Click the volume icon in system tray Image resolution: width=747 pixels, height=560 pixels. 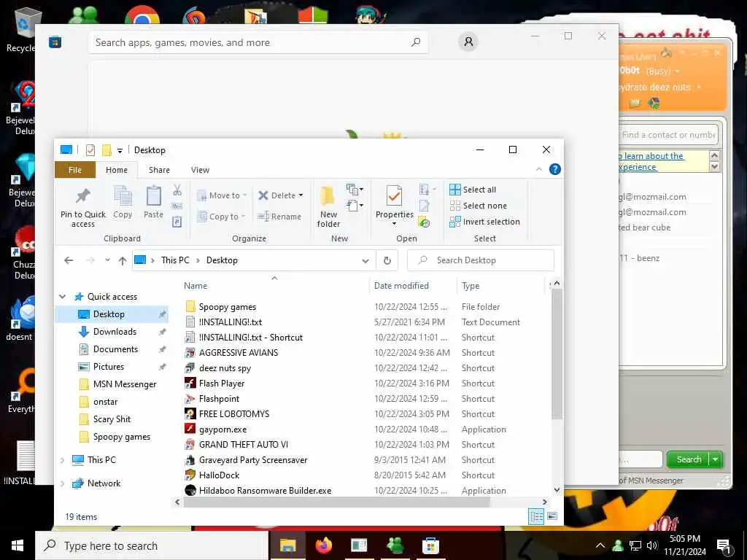point(652,545)
